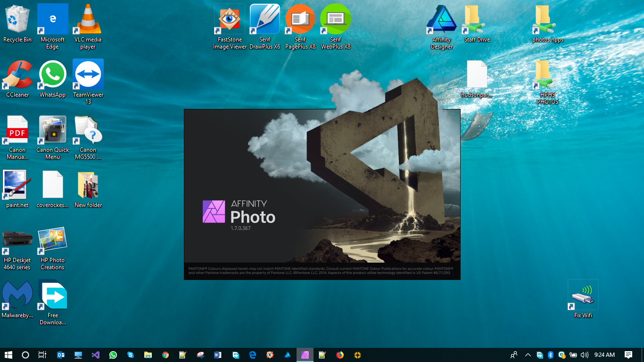Screen dimensions: 644x362
Task: Select the Fix Wifi desktop shortcut
Action: (x=583, y=299)
